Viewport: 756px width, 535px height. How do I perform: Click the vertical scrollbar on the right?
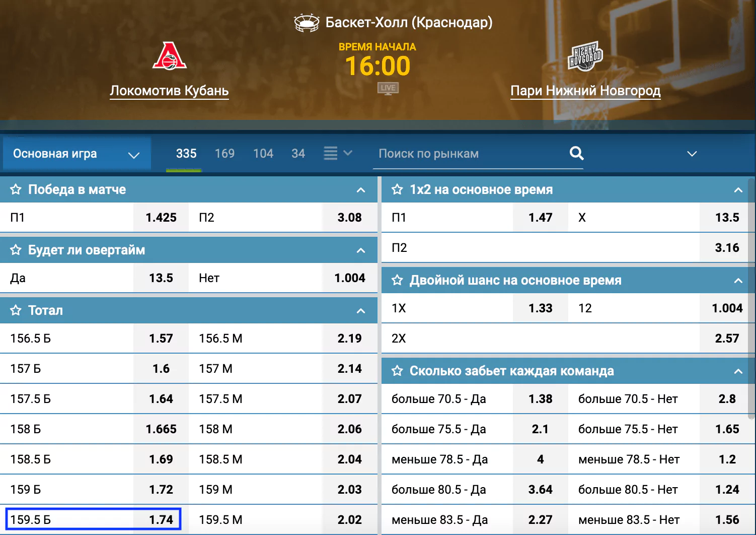coord(751,298)
